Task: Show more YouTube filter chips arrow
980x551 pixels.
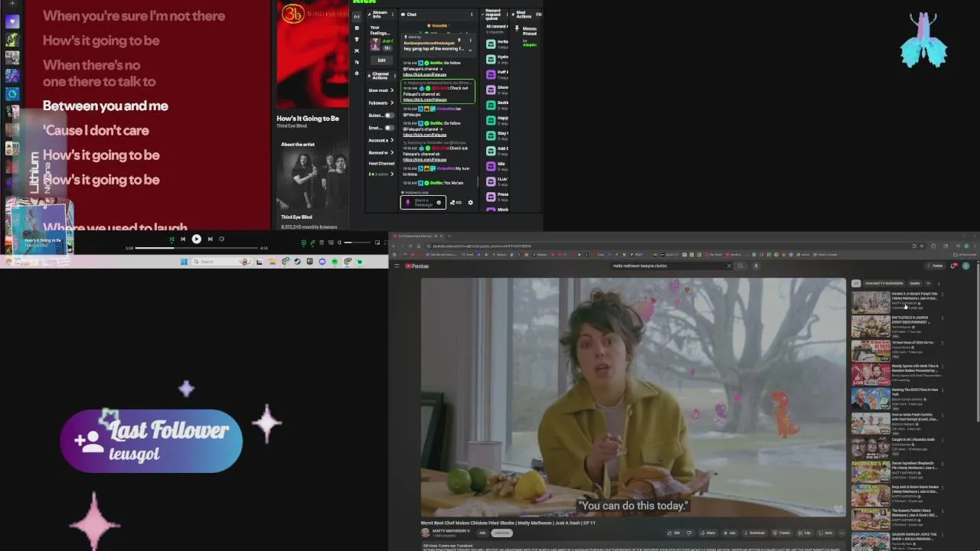Action: [939, 284]
